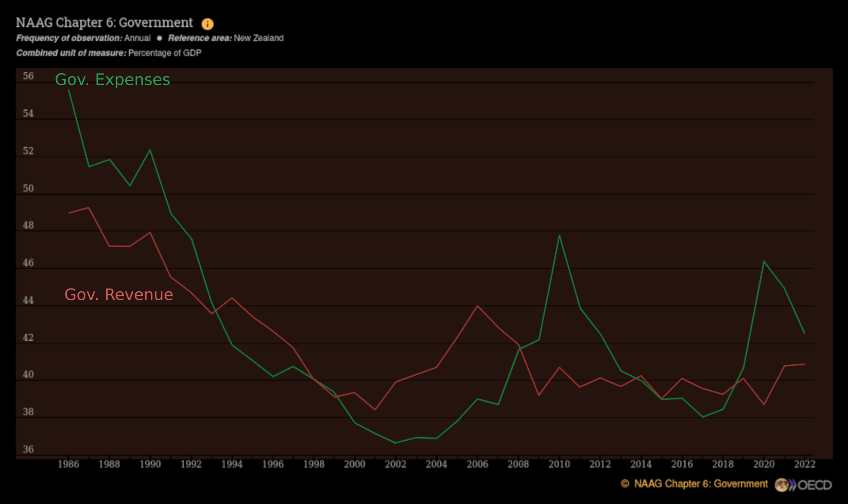The height and width of the screenshot is (504, 848).
Task: Click the 48 y-axis label
Action: (28, 225)
